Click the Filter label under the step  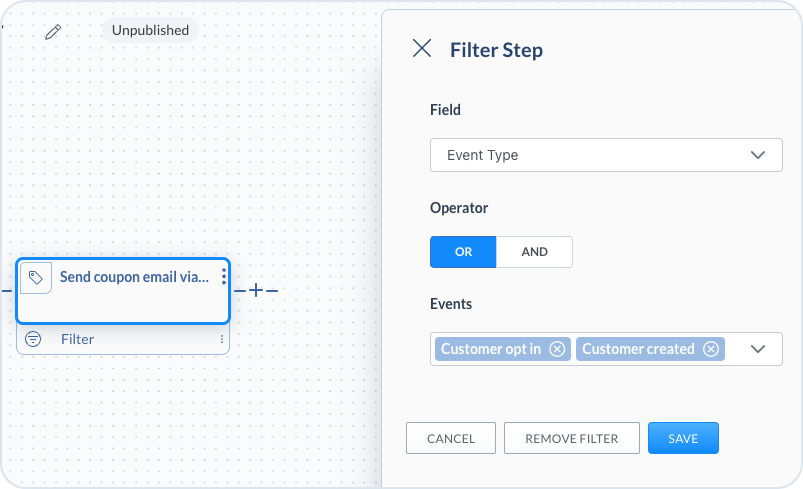tap(77, 339)
